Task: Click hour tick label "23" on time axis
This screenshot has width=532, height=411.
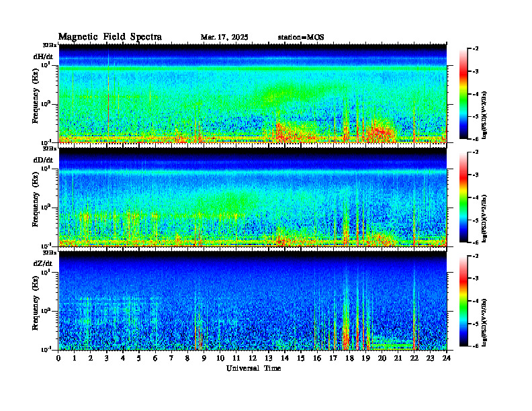Action: click(x=430, y=358)
